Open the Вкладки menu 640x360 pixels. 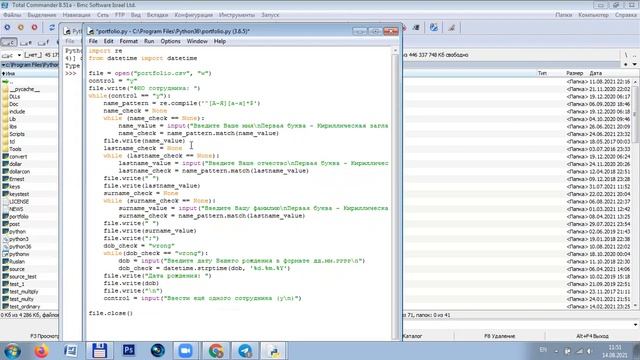[x=157, y=15]
